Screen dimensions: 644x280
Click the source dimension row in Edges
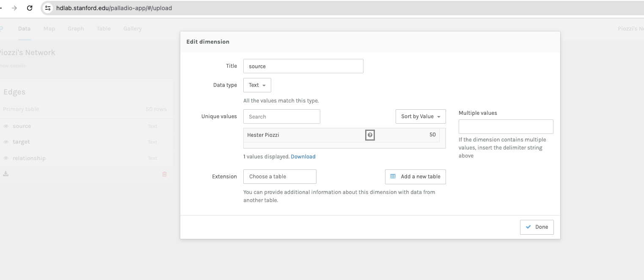(86, 126)
